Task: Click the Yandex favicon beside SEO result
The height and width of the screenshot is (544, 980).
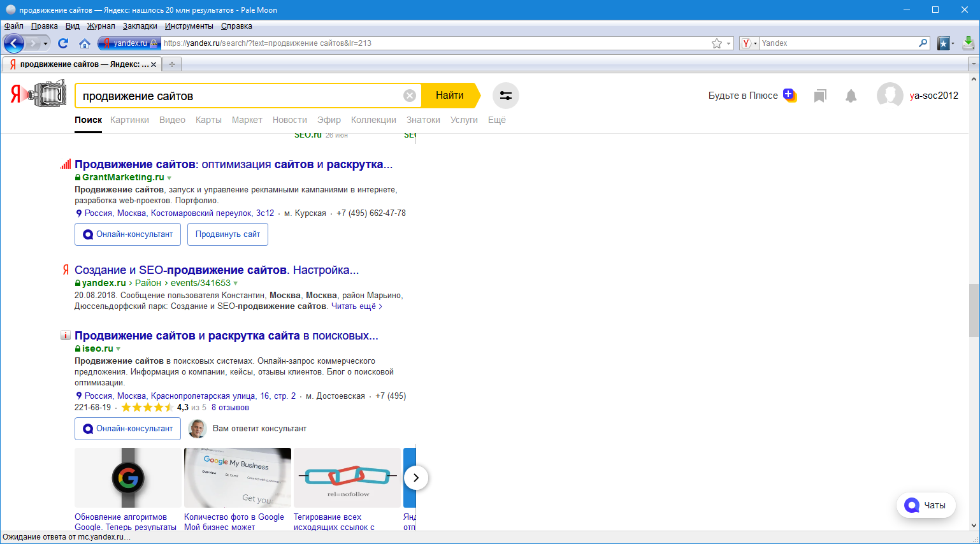Action: pos(66,270)
